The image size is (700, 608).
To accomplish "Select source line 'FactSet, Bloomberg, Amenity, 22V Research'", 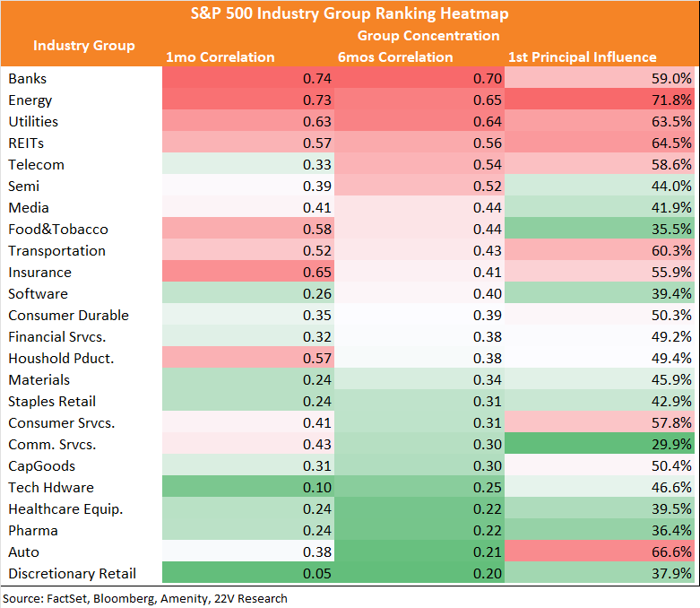I will 167,599.
